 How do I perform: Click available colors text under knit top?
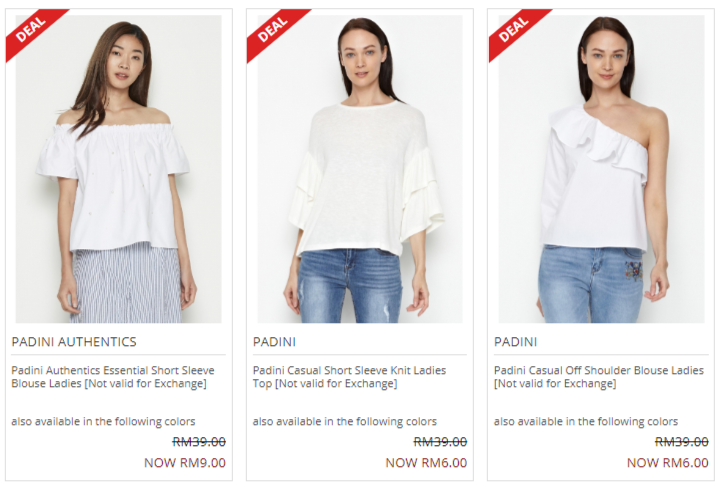pyautogui.click(x=344, y=422)
